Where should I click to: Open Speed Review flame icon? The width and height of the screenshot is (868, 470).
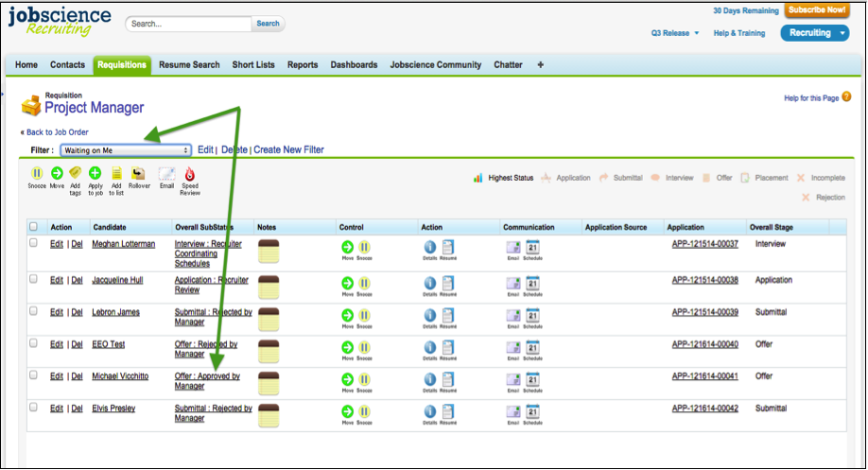[x=190, y=174]
